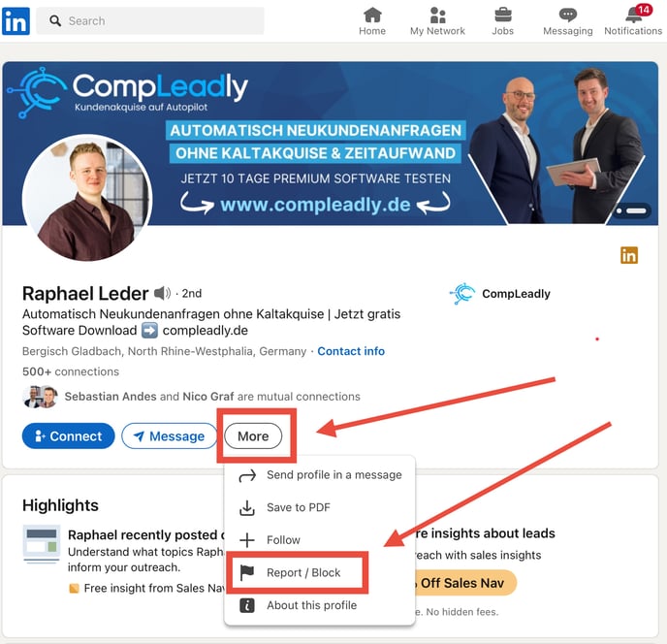Expand the More dropdown button
This screenshot has height=644, width=667.
253,436
